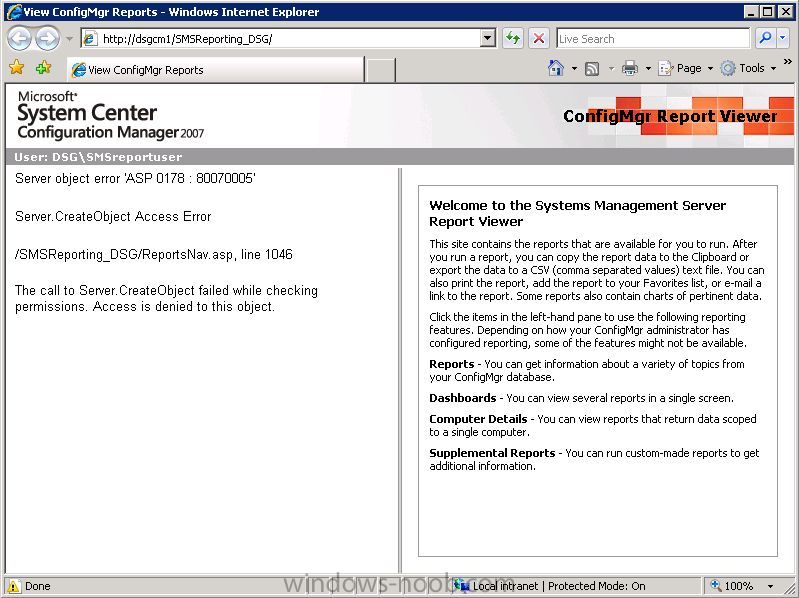Click the Home page icon

[555, 68]
